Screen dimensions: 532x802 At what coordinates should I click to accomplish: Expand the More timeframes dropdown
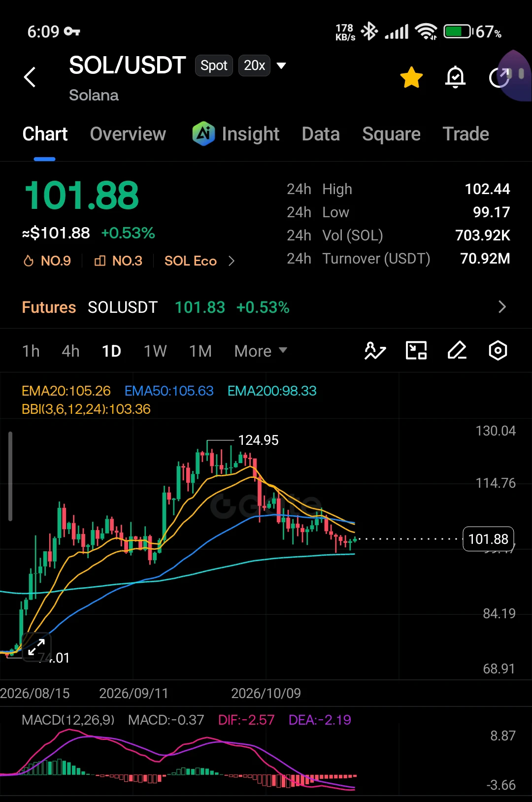click(x=261, y=351)
